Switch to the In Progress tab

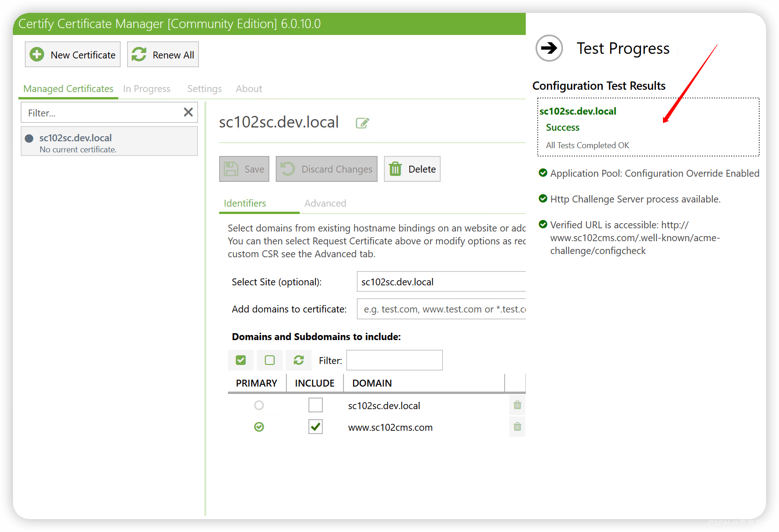point(147,89)
